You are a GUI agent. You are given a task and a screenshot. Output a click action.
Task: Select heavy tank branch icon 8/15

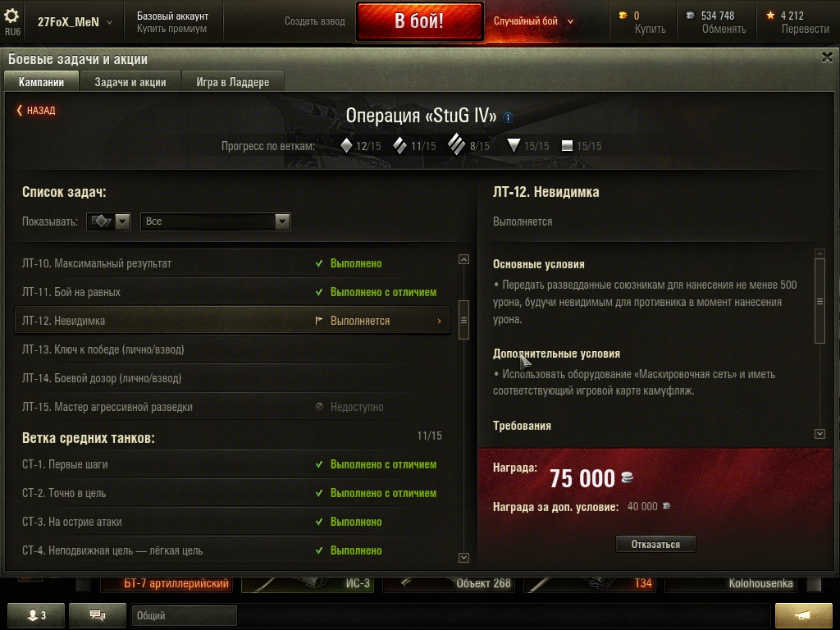pos(456,144)
